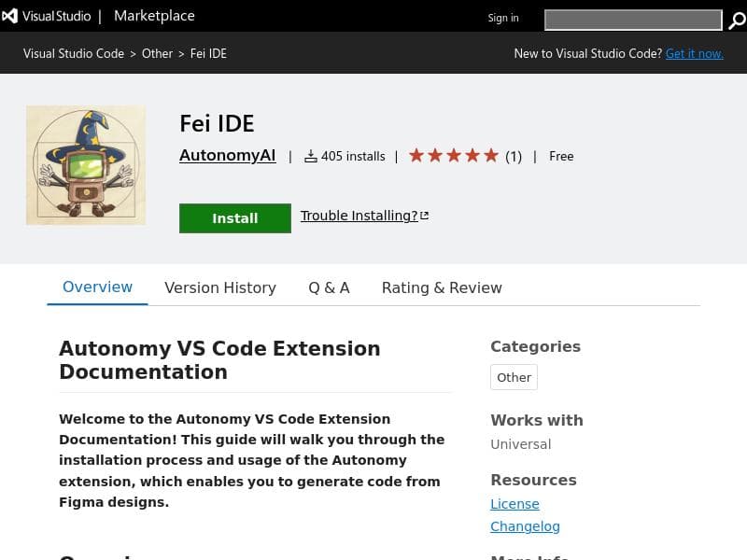Click the Sign in link
Image resolution: width=747 pixels, height=560 pixels.
coord(502,18)
